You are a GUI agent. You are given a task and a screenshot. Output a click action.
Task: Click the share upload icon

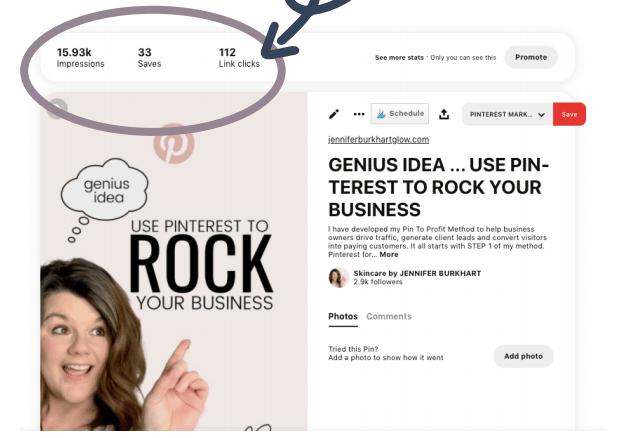[x=444, y=115]
